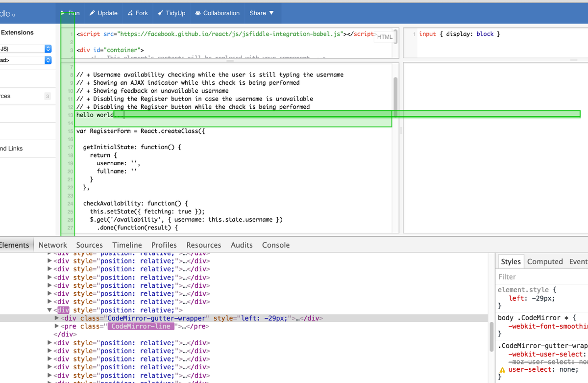Open the sidebar dropdown ending in "ad>"
The width and height of the screenshot is (588, 383).
click(25, 60)
